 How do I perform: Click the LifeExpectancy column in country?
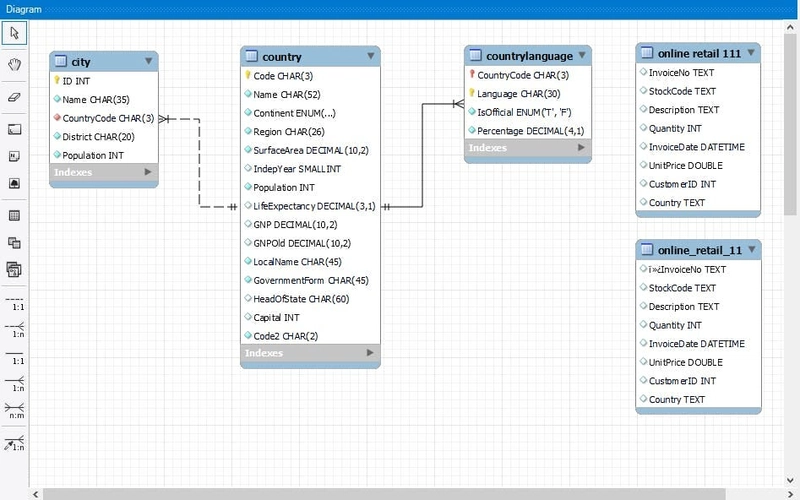click(x=314, y=206)
